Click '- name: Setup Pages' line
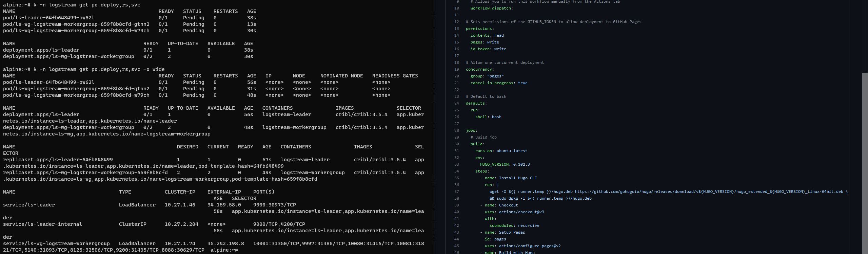Viewport: 868px width, 254px height. tap(502, 232)
